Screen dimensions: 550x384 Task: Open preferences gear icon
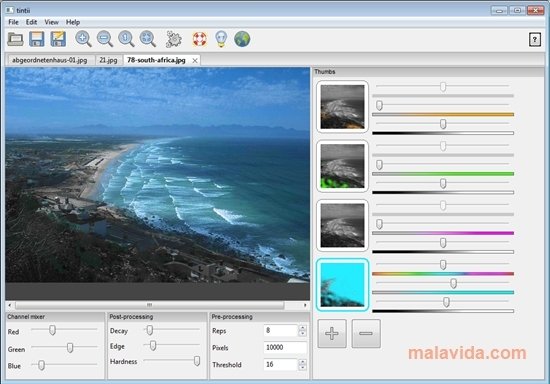click(x=174, y=39)
